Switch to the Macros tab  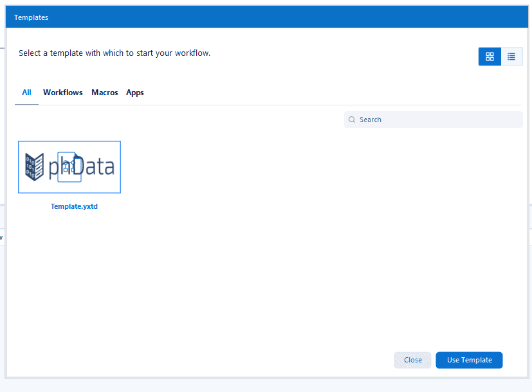(105, 93)
